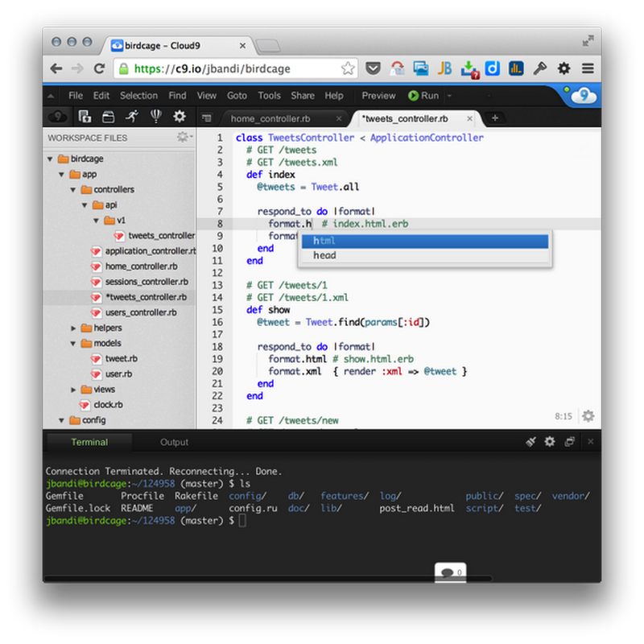
Task: Switch to the Output tab
Action: (x=174, y=442)
